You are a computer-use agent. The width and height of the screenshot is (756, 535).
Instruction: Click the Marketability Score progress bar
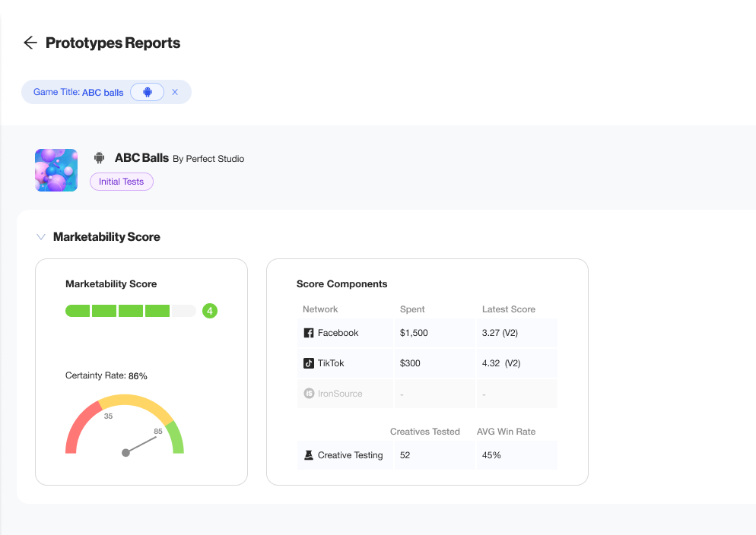tap(130, 311)
